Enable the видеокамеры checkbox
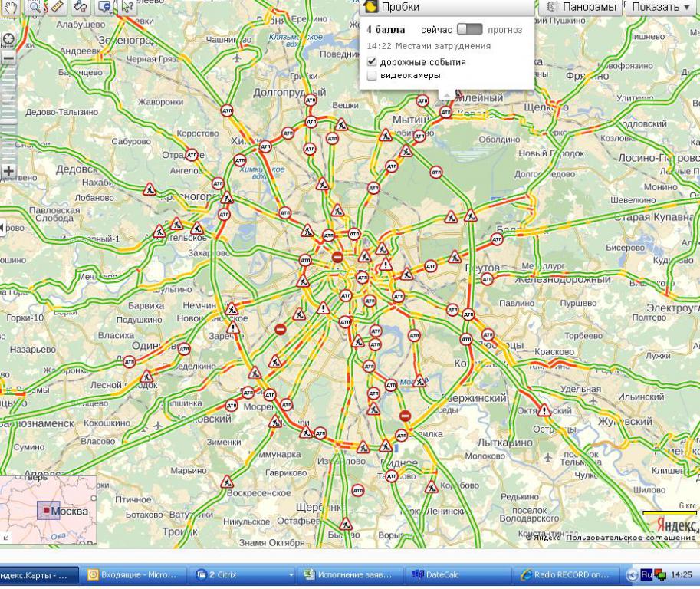 coord(372,75)
